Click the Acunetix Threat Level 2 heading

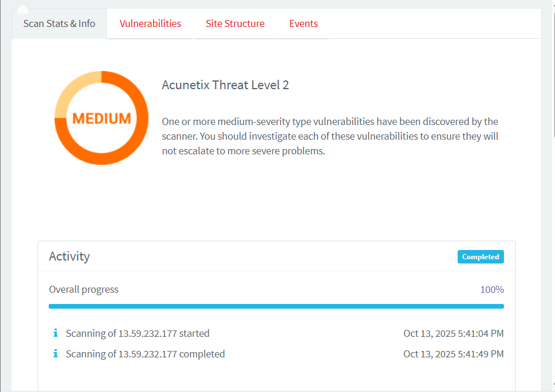(225, 85)
